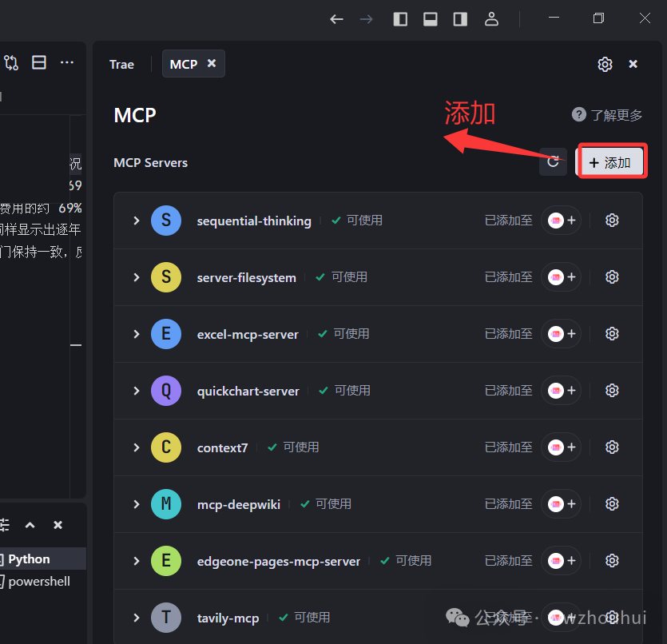Collapse the terminal panel with up chevron
The height and width of the screenshot is (644, 667).
tap(30, 525)
